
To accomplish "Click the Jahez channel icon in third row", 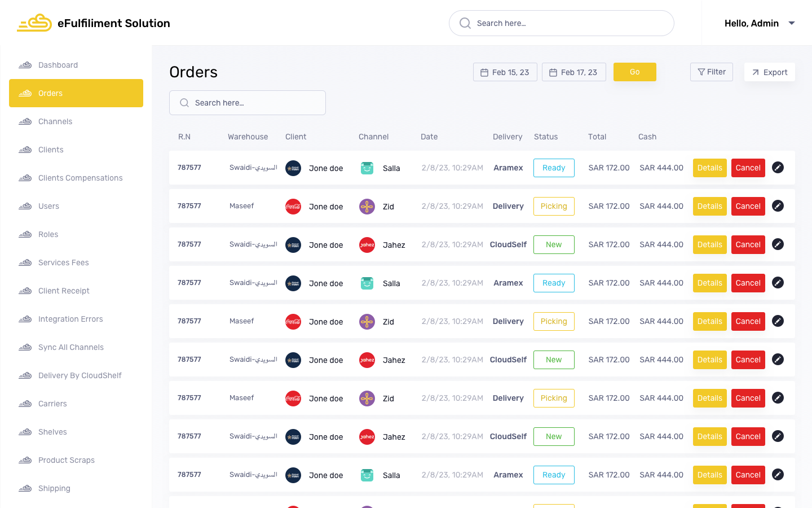I will 367,245.
